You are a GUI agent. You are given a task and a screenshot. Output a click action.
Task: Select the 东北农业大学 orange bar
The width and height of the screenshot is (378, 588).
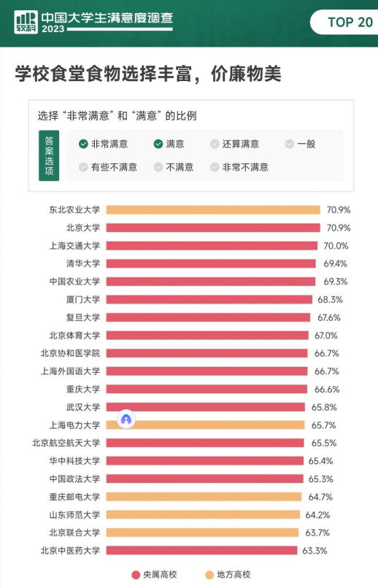click(x=213, y=210)
